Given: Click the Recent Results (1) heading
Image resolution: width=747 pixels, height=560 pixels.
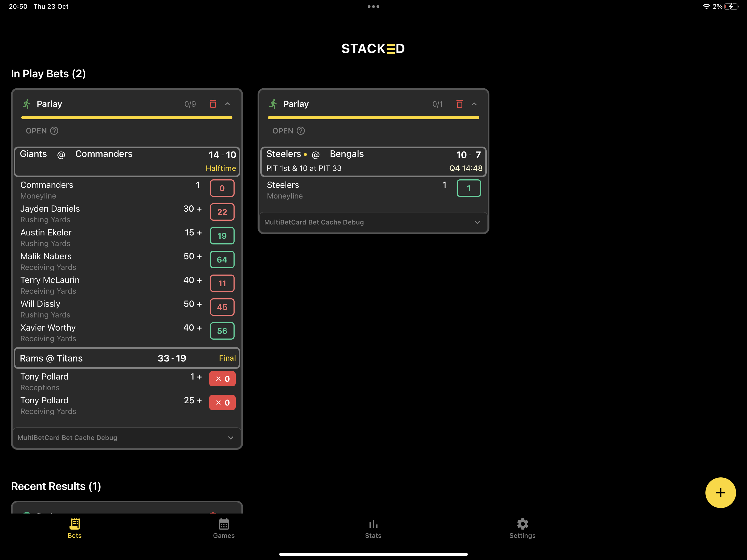Looking at the screenshot, I should coord(56,486).
